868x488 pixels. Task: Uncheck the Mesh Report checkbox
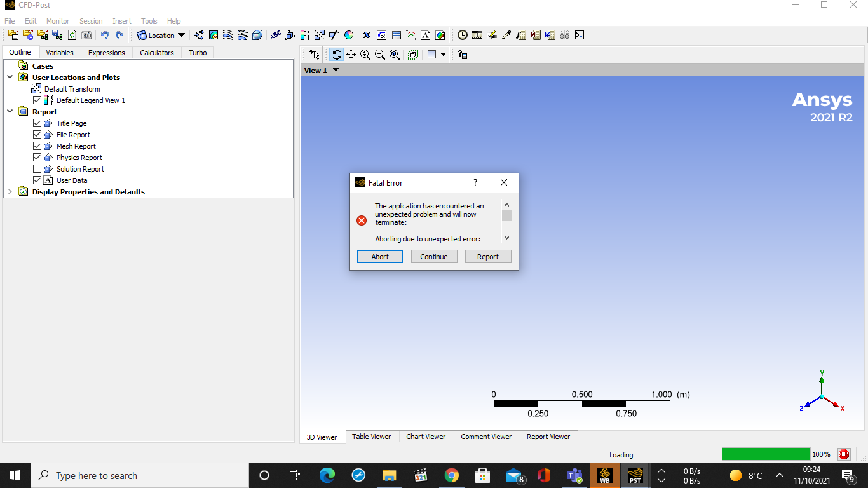coord(37,146)
